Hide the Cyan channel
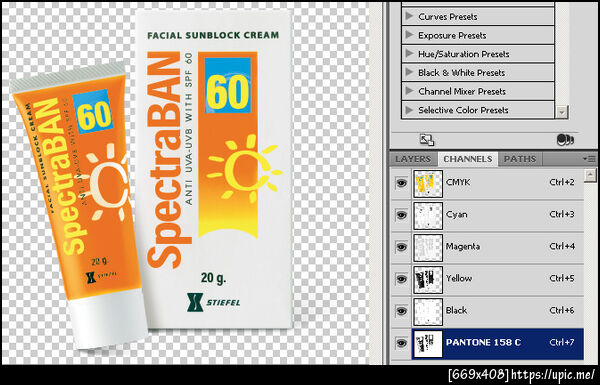Screen dimensions: 600x385 click(x=401, y=215)
